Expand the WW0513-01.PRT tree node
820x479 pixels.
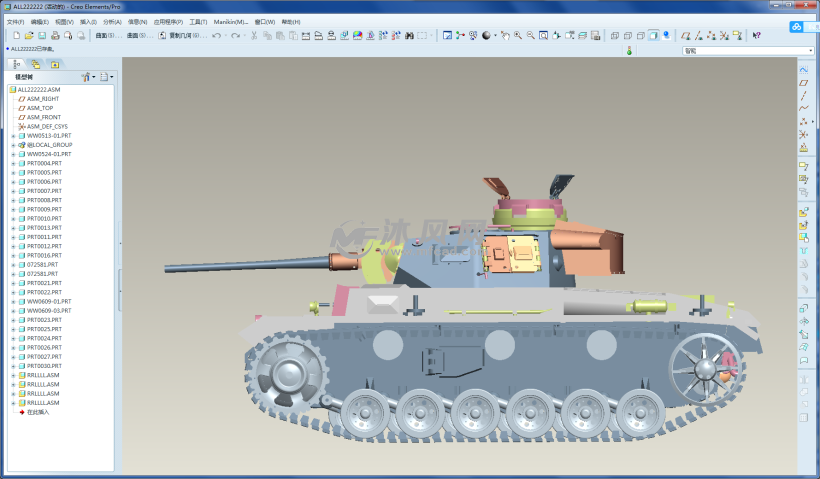pyautogui.click(x=13, y=136)
